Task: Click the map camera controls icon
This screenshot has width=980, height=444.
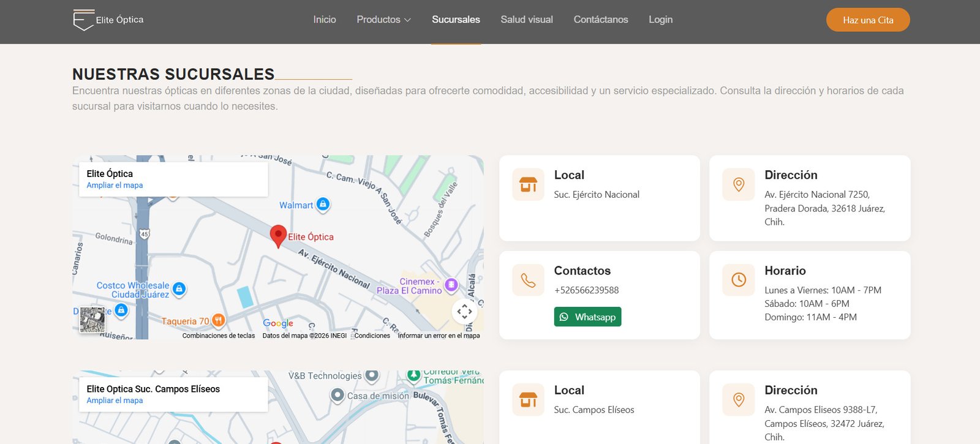Action: click(464, 311)
